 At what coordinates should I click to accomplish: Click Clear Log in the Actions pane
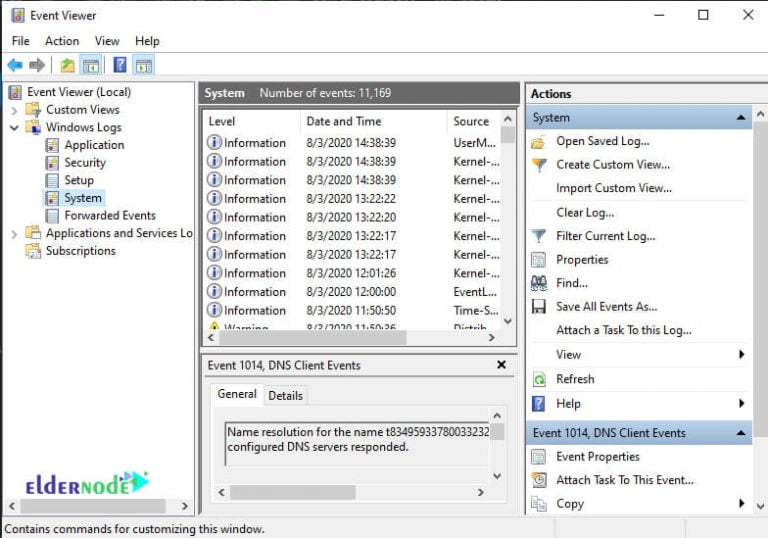585,212
